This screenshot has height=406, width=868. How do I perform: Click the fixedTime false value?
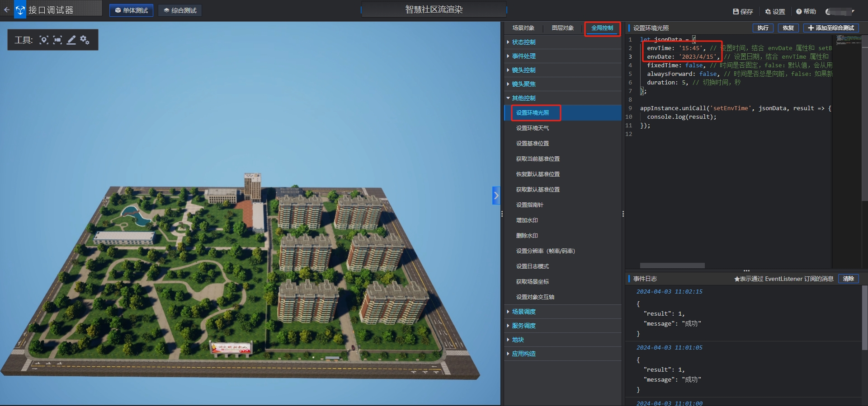694,65
